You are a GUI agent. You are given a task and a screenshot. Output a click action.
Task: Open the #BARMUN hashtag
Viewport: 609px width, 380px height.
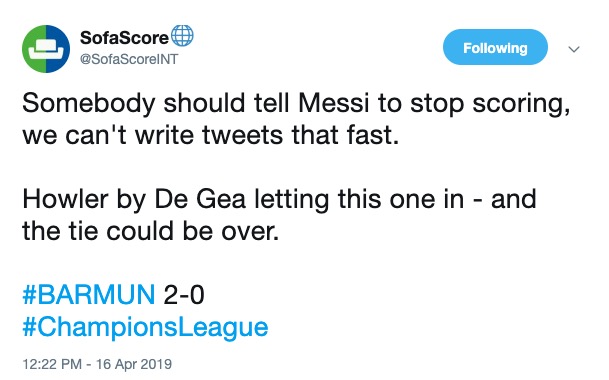click(89, 295)
